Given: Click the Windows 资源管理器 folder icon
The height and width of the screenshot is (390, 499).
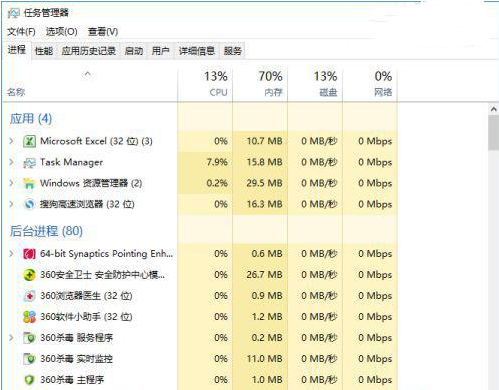Looking at the screenshot, I should 29,184.
